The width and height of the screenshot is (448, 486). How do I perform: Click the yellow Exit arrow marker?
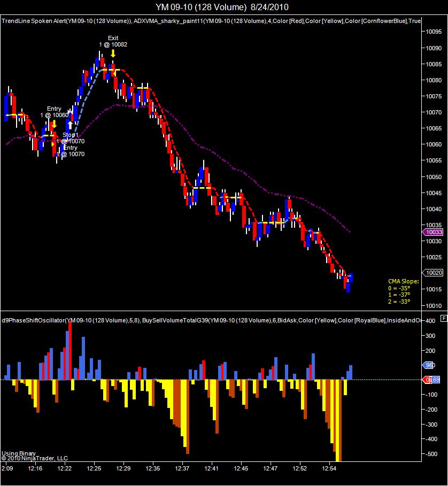(x=113, y=53)
